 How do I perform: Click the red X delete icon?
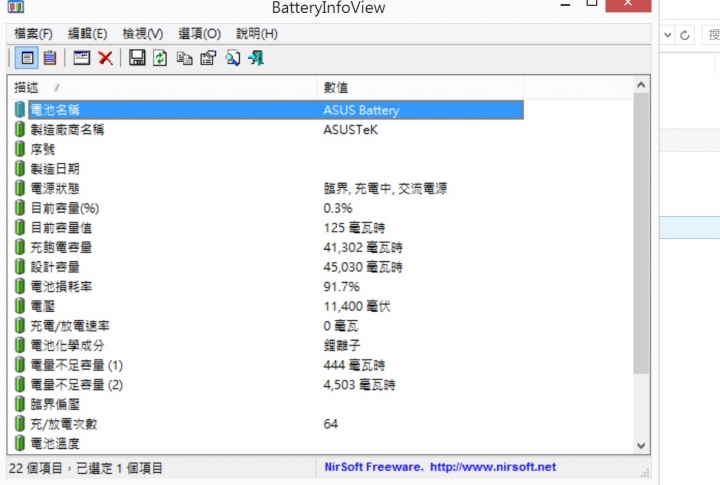pyautogui.click(x=106, y=58)
